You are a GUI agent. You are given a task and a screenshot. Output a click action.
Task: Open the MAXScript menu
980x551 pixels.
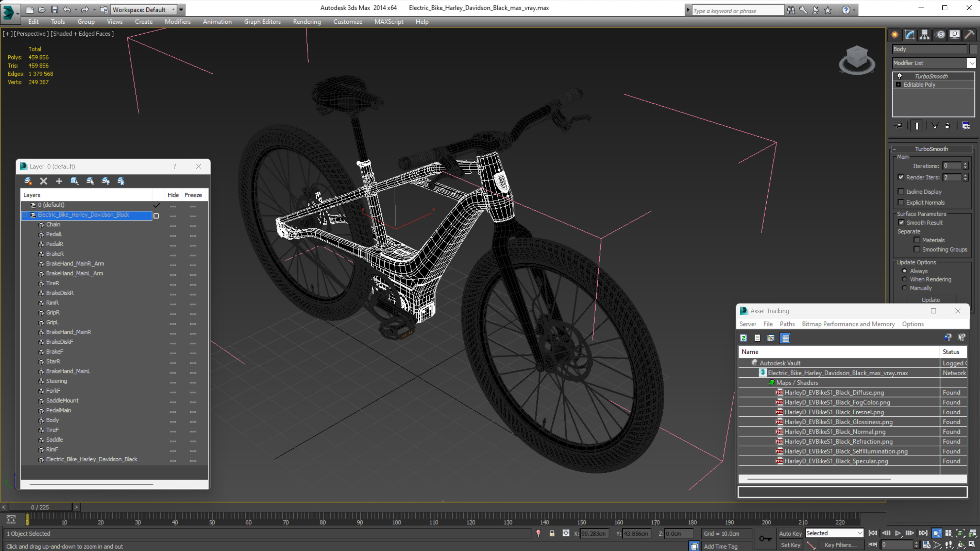(x=389, y=22)
